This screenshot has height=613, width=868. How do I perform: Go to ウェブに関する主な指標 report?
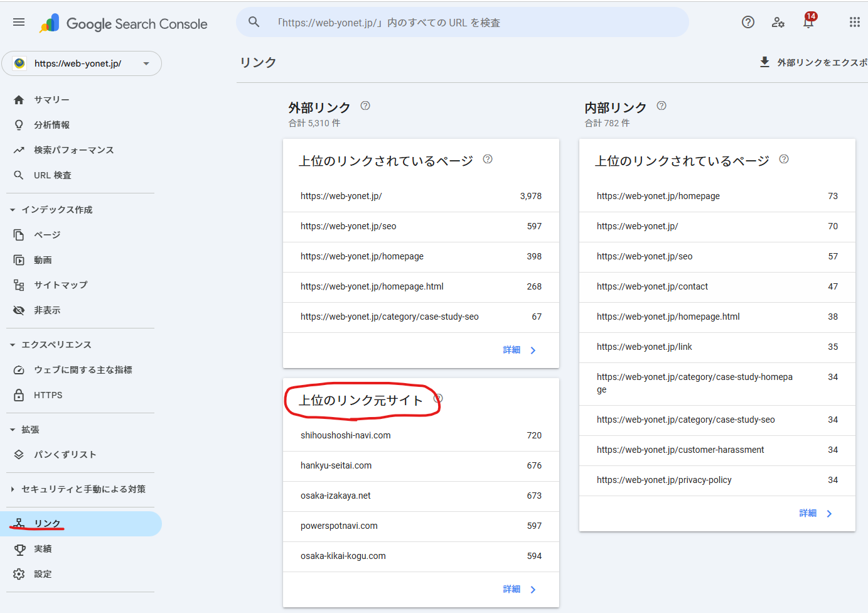tap(82, 370)
